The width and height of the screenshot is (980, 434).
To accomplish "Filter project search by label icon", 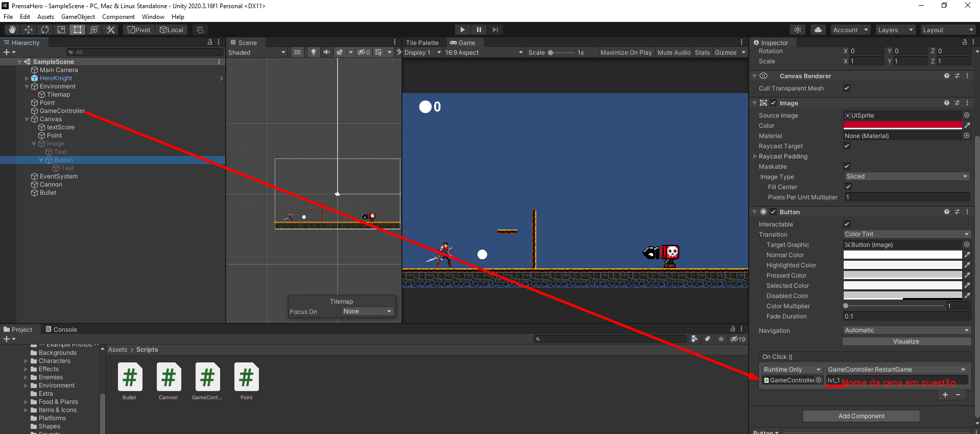I will coord(707,338).
